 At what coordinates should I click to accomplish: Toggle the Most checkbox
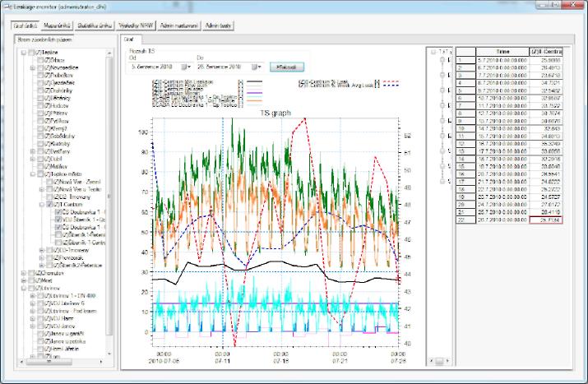(x=31, y=280)
